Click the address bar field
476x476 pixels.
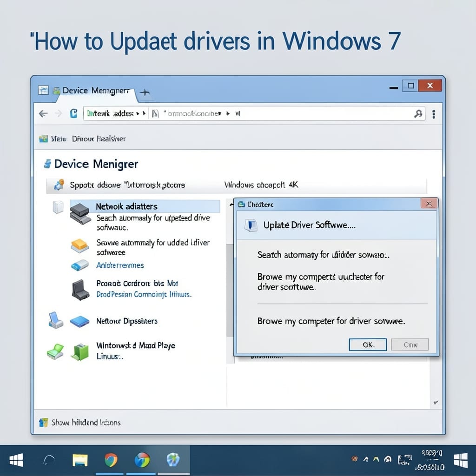coord(254,113)
